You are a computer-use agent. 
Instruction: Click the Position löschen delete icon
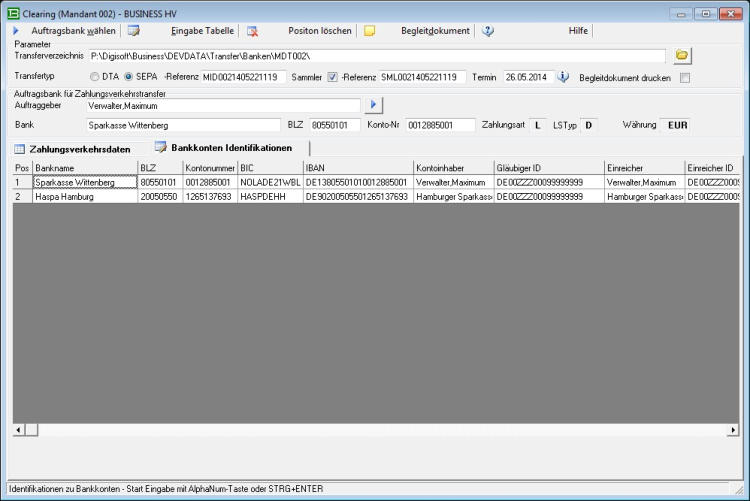click(253, 31)
